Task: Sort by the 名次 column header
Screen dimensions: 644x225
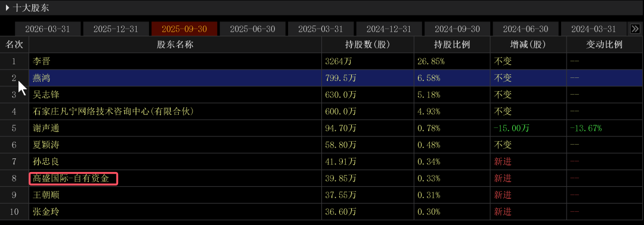Action: point(14,45)
